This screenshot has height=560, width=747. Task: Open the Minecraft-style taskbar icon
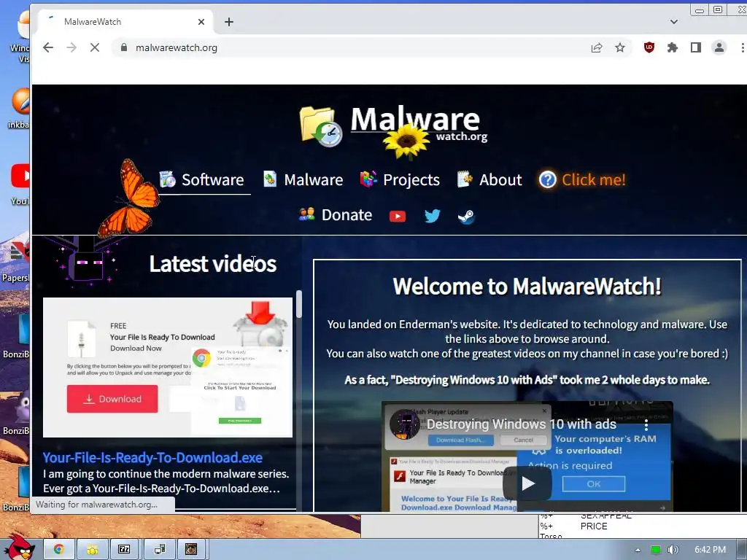[x=191, y=550]
